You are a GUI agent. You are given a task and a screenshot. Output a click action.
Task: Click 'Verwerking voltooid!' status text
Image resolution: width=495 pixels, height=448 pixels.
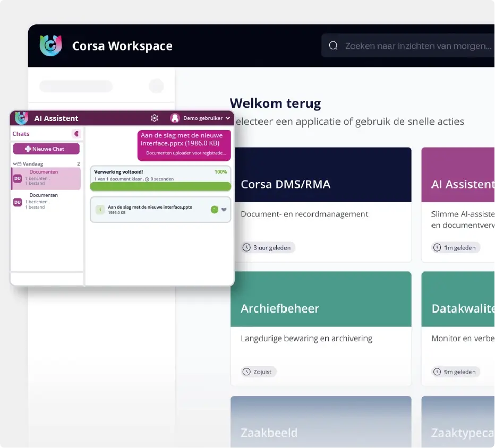[x=118, y=172]
